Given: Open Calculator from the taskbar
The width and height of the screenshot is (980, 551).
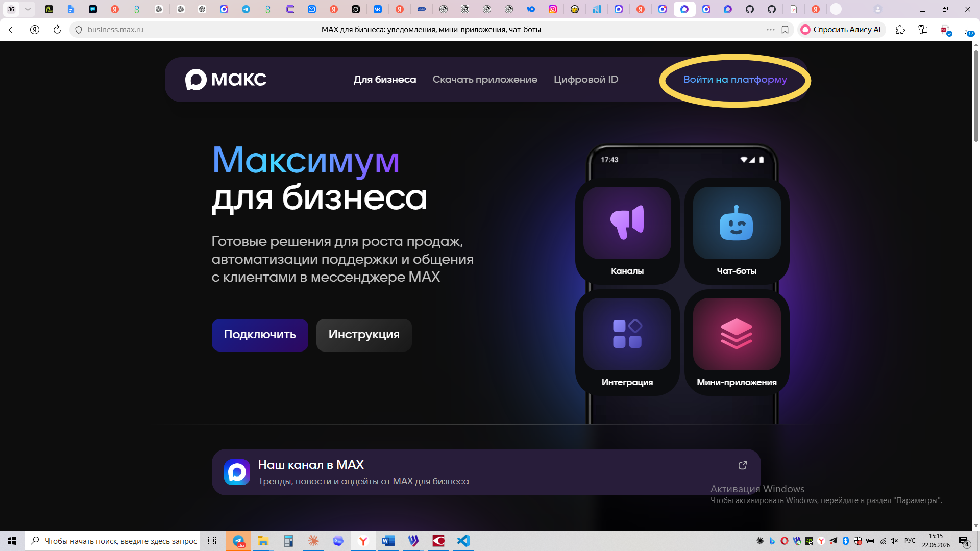Looking at the screenshot, I should point(288,541).
